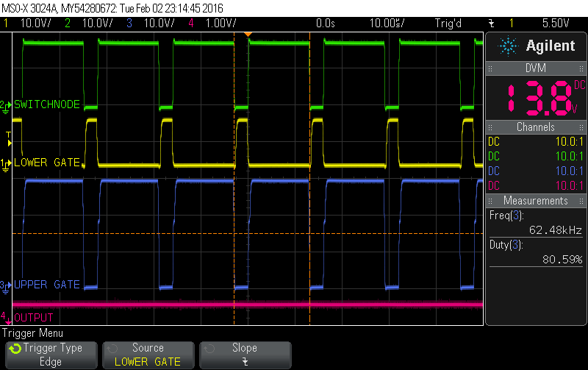The height and width of the screenshot is (370, 588).
Task: Click the model and timestamp header text
Action: 112,8
